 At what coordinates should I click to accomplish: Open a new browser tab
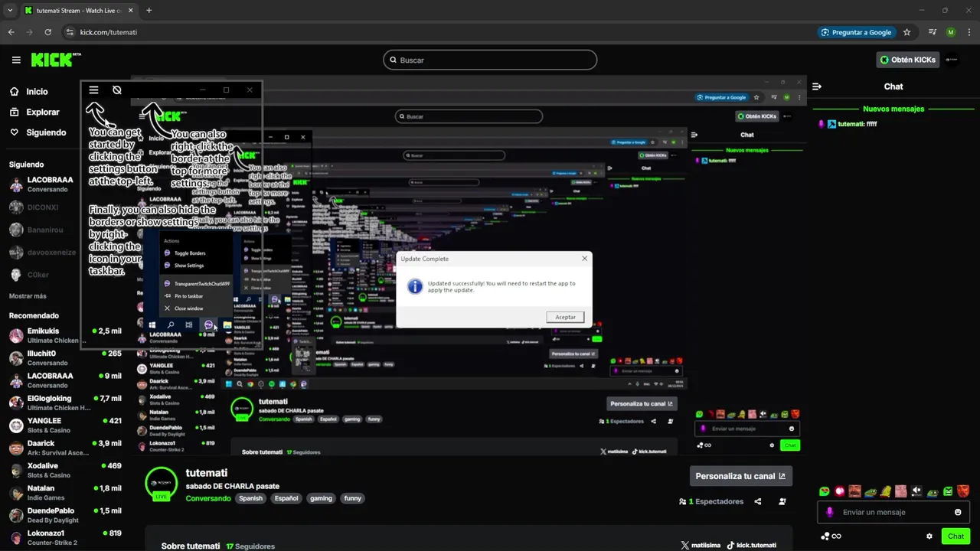149,11
